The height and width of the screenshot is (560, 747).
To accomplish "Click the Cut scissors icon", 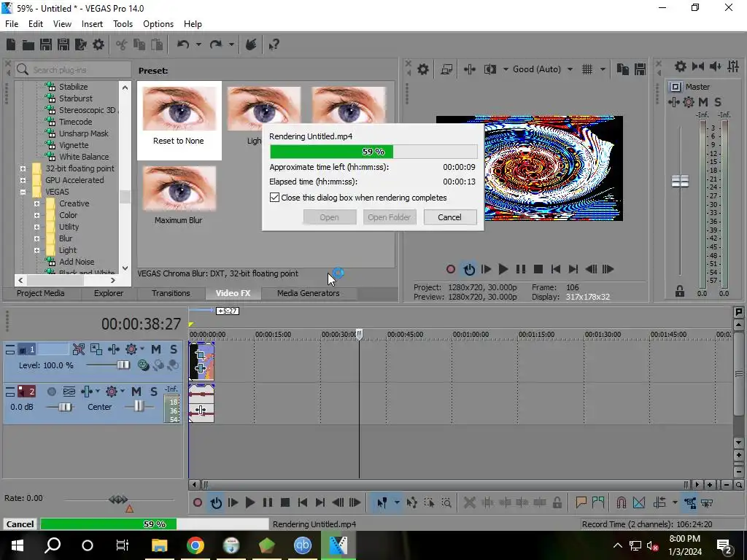I will (122, 44).
